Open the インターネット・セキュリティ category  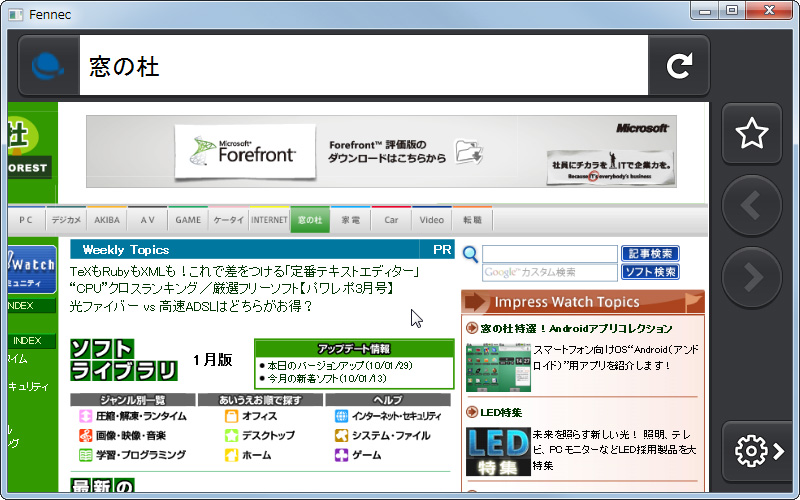point(396,416)
